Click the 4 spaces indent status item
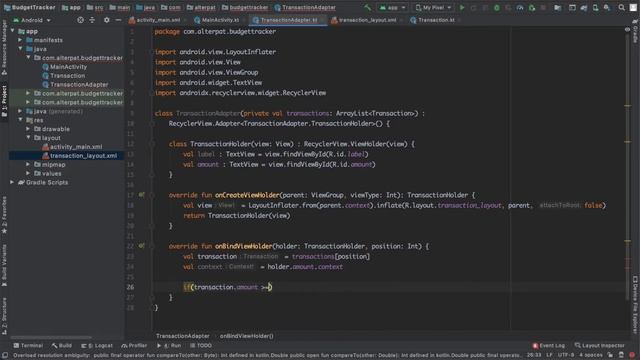The width and height of the screenshot is (640, 360). (591, 355)
